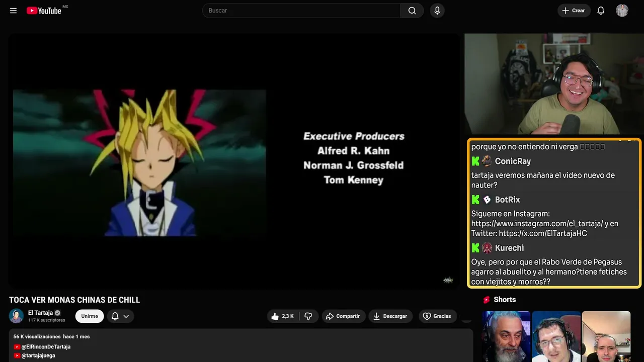The image size is (644, 362).
Task: Visit the El Tartaja channel name link
Action: [40, 313]
